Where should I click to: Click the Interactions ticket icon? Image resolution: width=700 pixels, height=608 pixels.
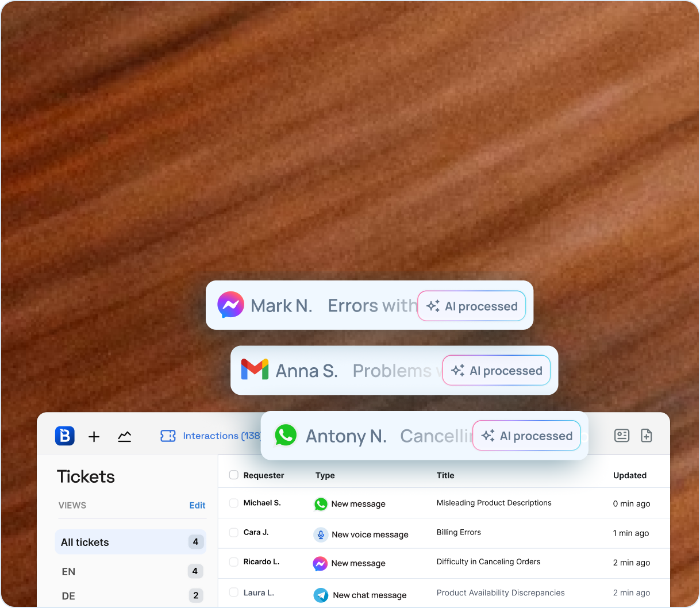[168, 436]
